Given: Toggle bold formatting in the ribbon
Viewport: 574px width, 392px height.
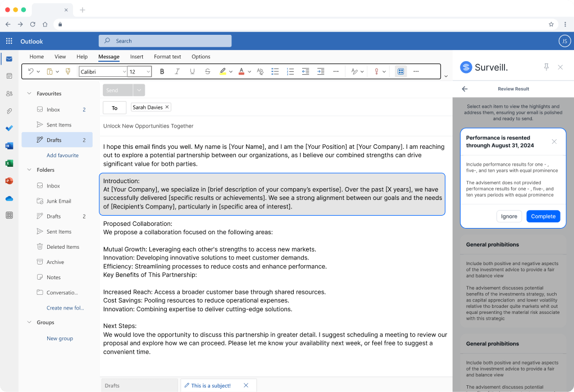Looking at the screenshot, I should click(x=162, y=72).
